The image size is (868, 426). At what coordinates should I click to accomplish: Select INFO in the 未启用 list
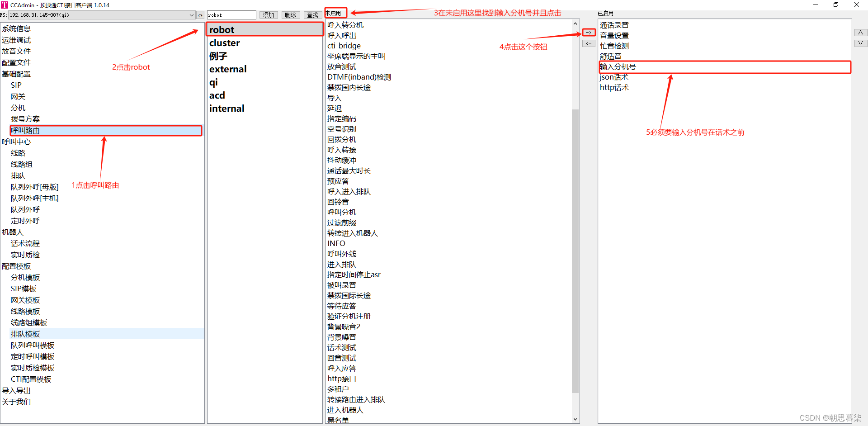click(x=336, y=244)
